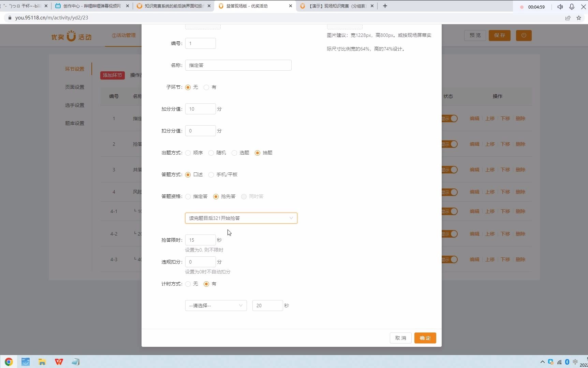This screenshot has width=588, height=368.
Task: Open 环节设置 in the sidebar
Action: pos(75,69)
